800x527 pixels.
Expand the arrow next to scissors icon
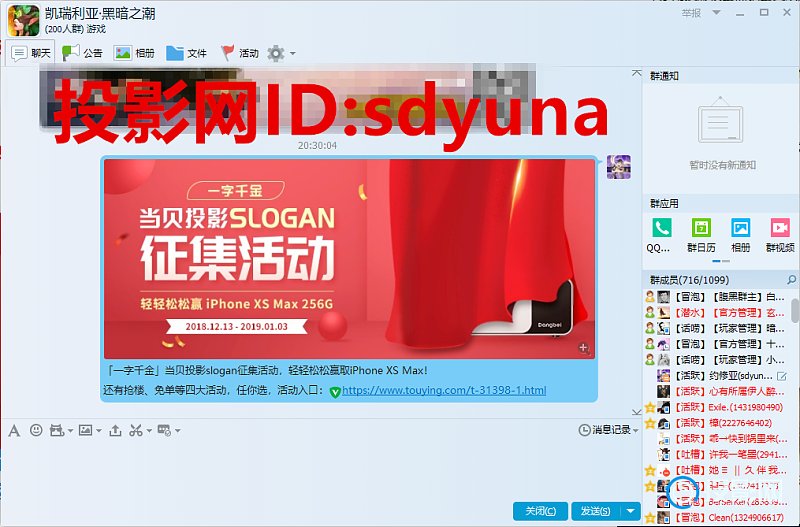[x=149, y=431]
